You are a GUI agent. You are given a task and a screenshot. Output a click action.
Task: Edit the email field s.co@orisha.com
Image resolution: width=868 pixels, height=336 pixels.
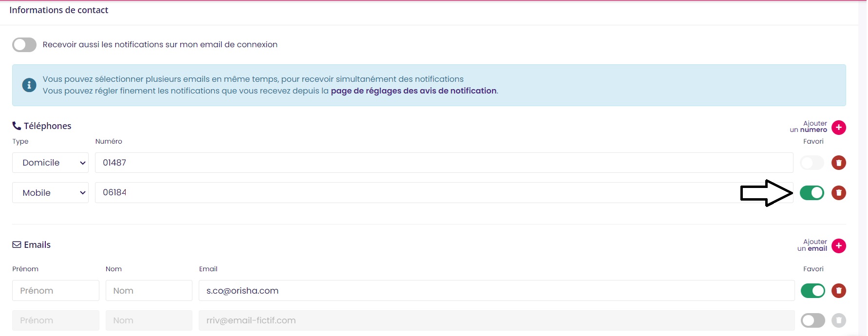[x=496, y=291]
